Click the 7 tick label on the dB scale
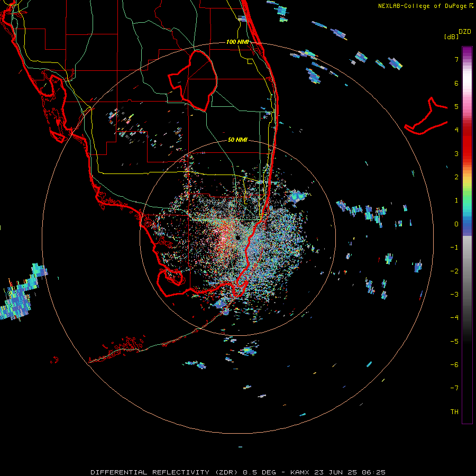 point(456,59)
